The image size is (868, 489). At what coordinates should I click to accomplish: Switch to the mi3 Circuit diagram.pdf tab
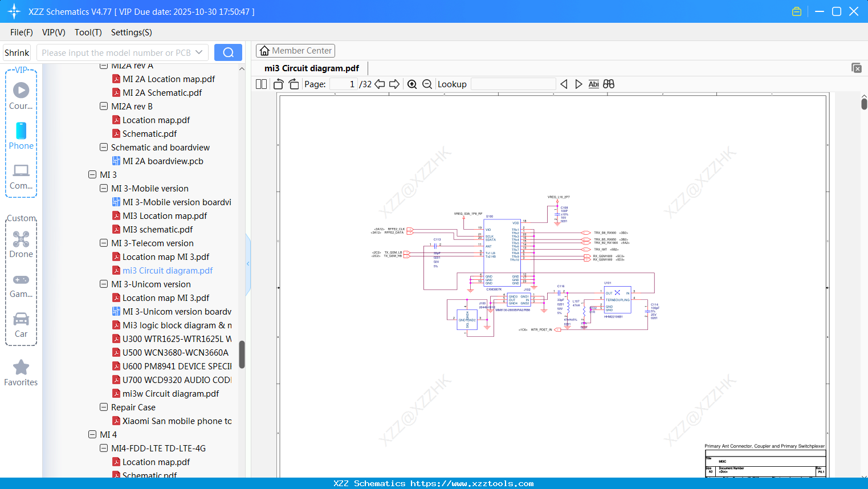coord(311,68)
